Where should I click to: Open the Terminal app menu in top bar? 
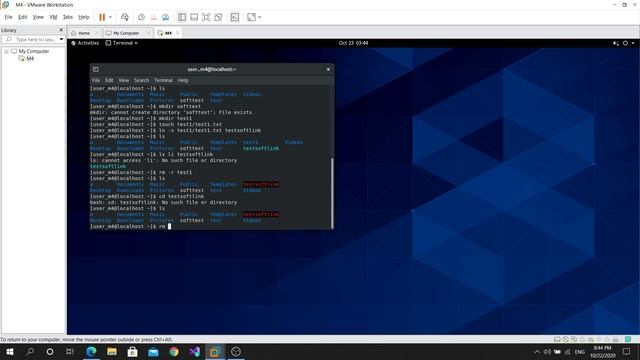point(122,43)
